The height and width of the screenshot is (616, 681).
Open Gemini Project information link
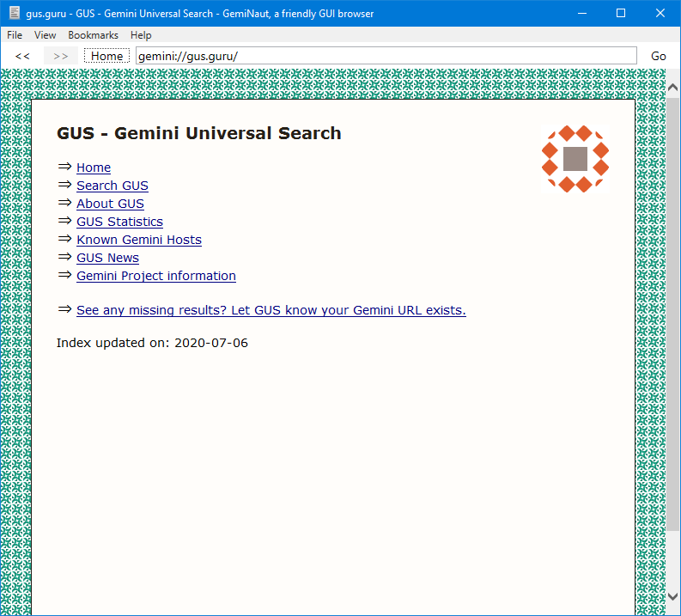click(x=156, y=276)
